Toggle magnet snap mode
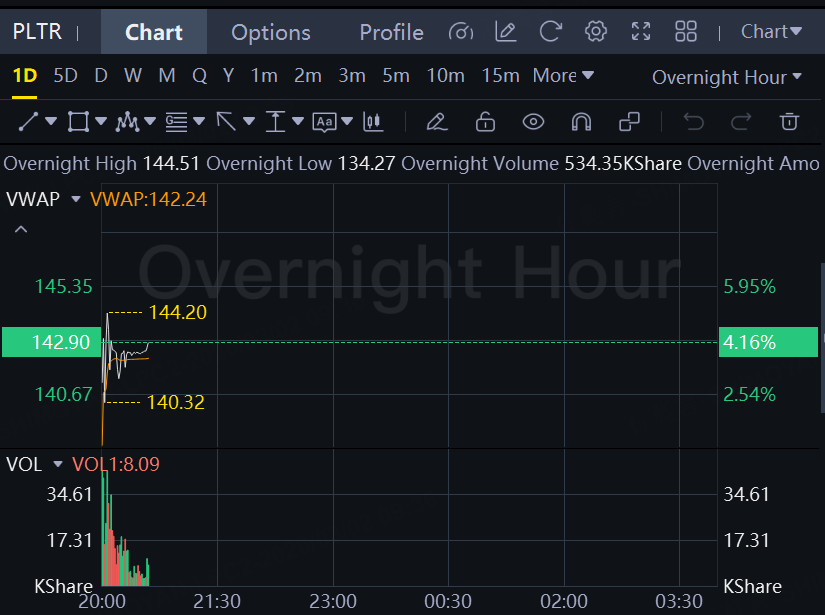The image size is (825, 615). coord(581,122)
